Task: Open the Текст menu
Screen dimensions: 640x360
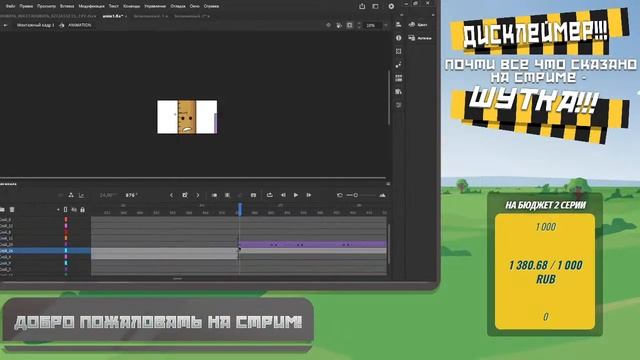Action: tap(113, 6)
